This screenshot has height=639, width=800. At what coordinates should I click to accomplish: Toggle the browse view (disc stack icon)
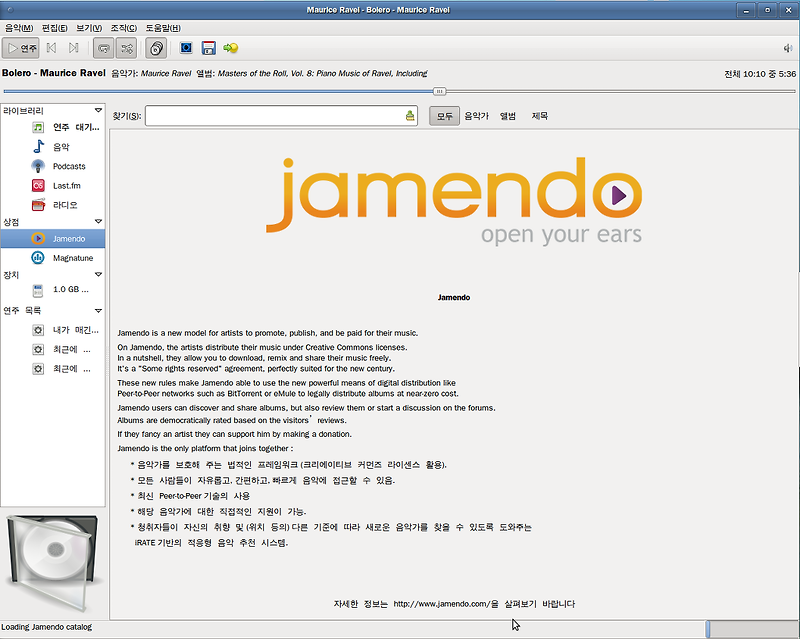pos(156,48)
